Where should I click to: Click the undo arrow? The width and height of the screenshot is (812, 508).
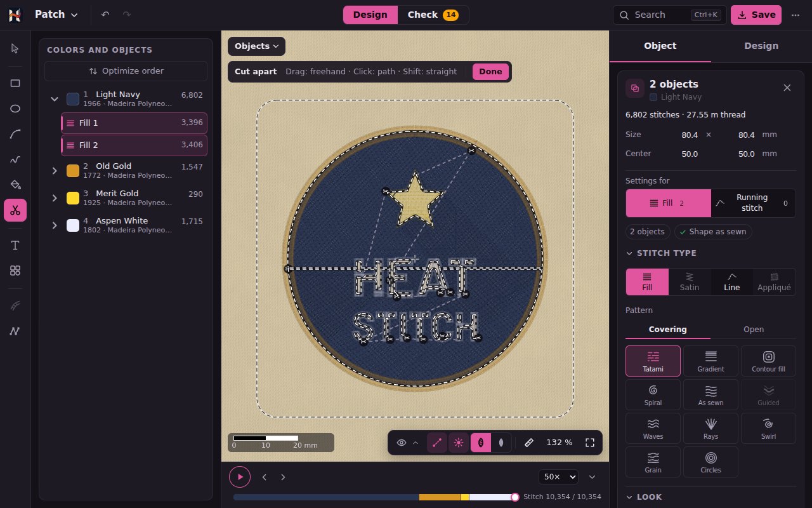point(105,15)
